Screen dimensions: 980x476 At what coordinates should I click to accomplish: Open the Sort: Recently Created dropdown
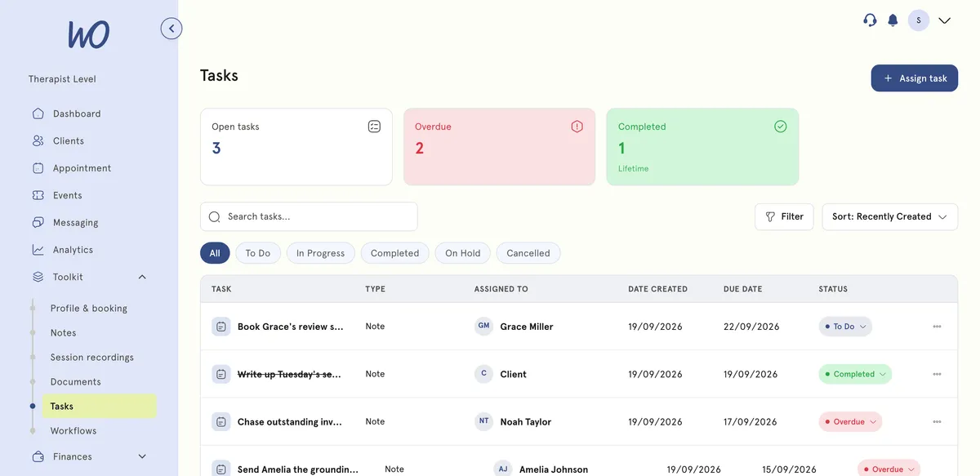coord(889,216)
